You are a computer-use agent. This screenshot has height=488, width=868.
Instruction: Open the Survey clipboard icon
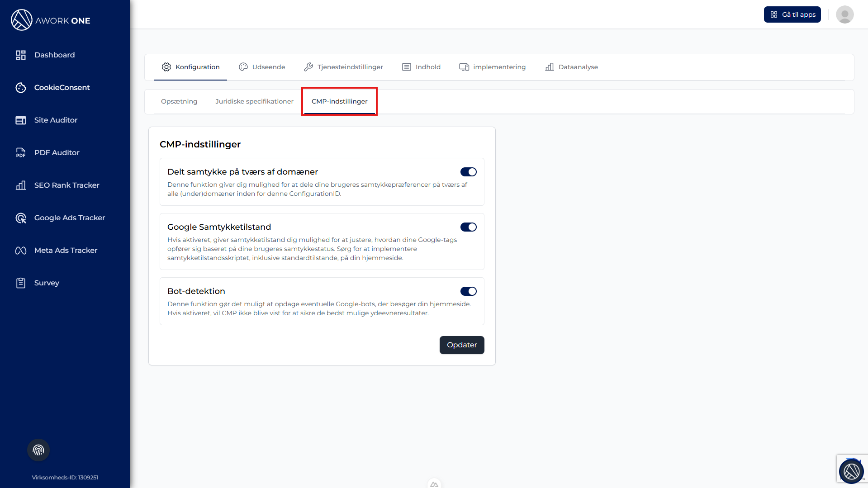click(21, 283)
